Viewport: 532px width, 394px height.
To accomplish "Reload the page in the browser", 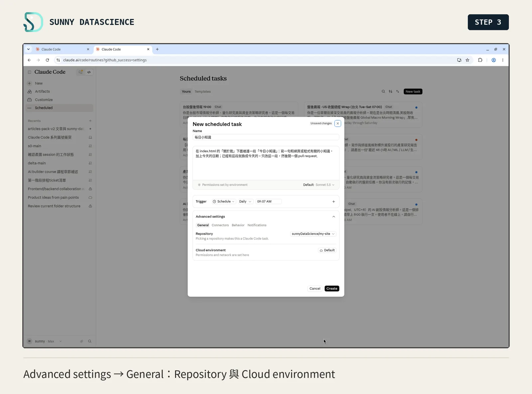I will 47,60.
